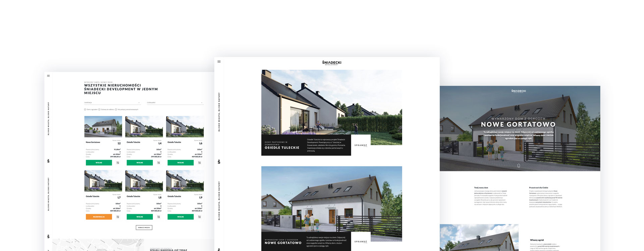Image resolution: width=644 pixels, height=251 pixels.
Task: Click orange REZERWACJA button for unit L7
Action: (99, 217)
